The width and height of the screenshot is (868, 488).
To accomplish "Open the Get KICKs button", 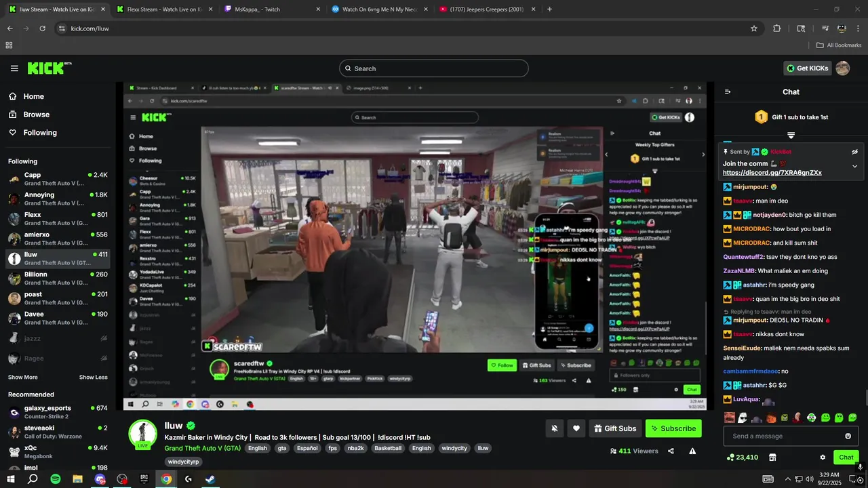I will coord(807,68).
